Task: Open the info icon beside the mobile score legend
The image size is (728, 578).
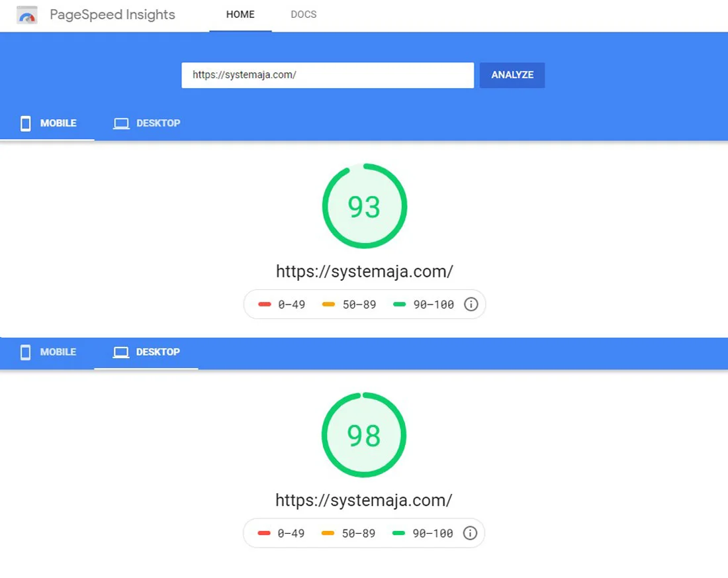Action: tap(471, 304)
